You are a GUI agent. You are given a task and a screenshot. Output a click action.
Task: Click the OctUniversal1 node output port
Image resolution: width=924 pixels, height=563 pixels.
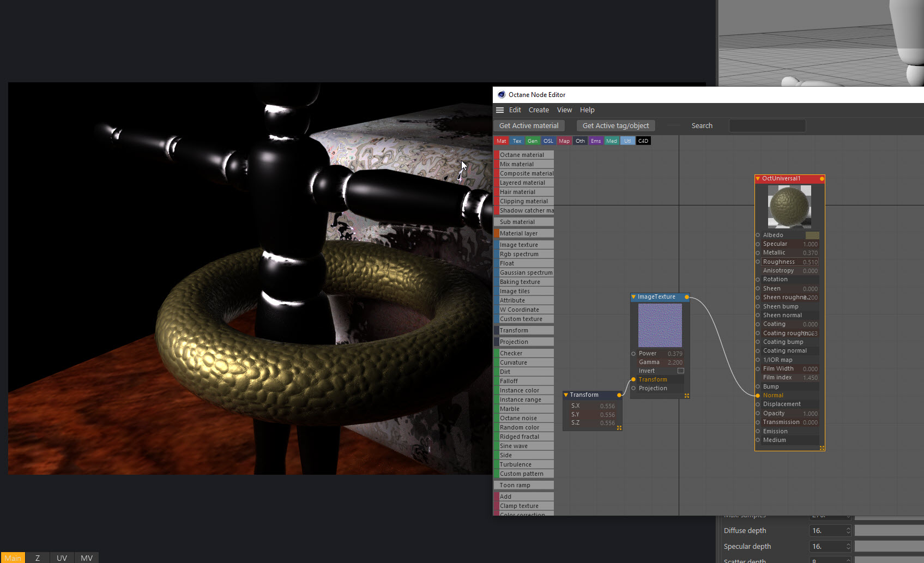(x=822, y=179)
